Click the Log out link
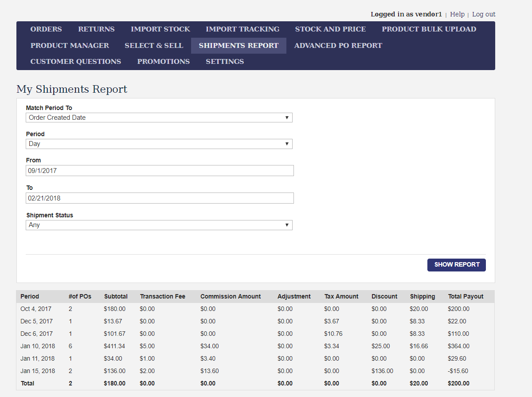This screenshot has height=397, width=532. [x=484, y=14]
